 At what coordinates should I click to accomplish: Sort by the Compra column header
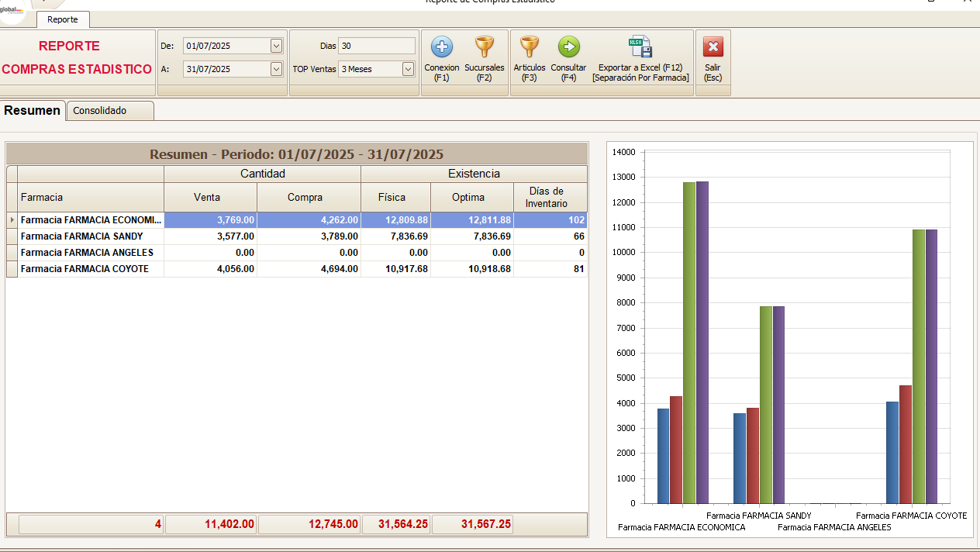coord(305,197)
